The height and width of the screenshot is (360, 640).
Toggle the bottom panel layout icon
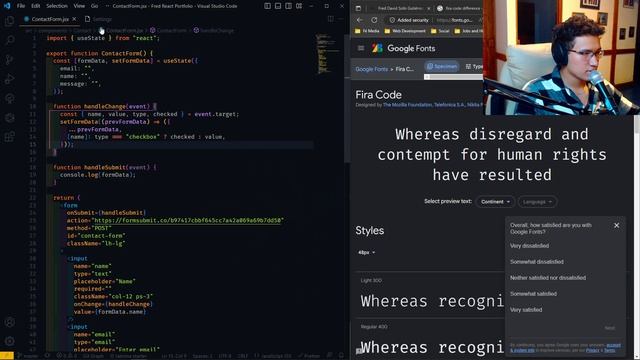(x=278, y=6)
